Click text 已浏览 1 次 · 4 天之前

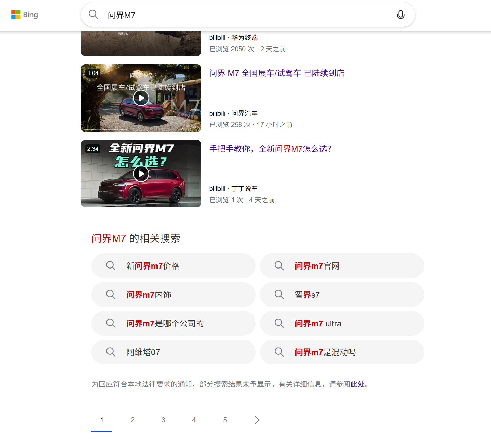pyautogui.click(x=242, y=200)
